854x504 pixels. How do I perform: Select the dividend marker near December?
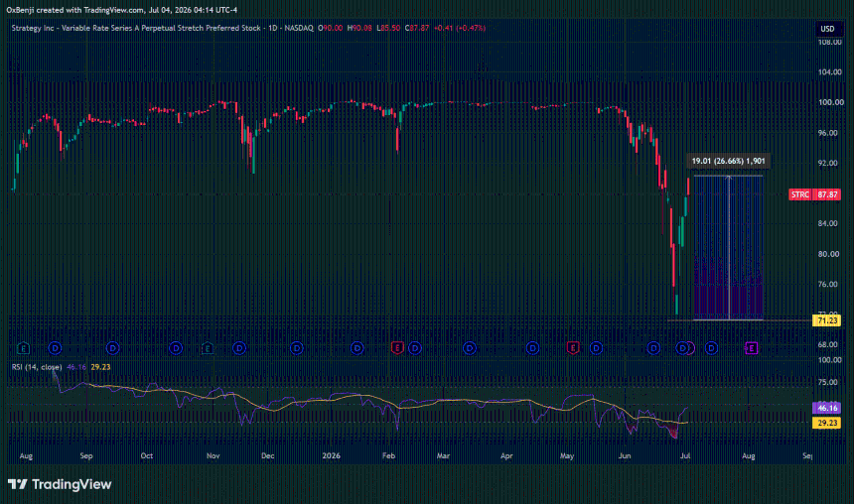[x=296, y=348]
